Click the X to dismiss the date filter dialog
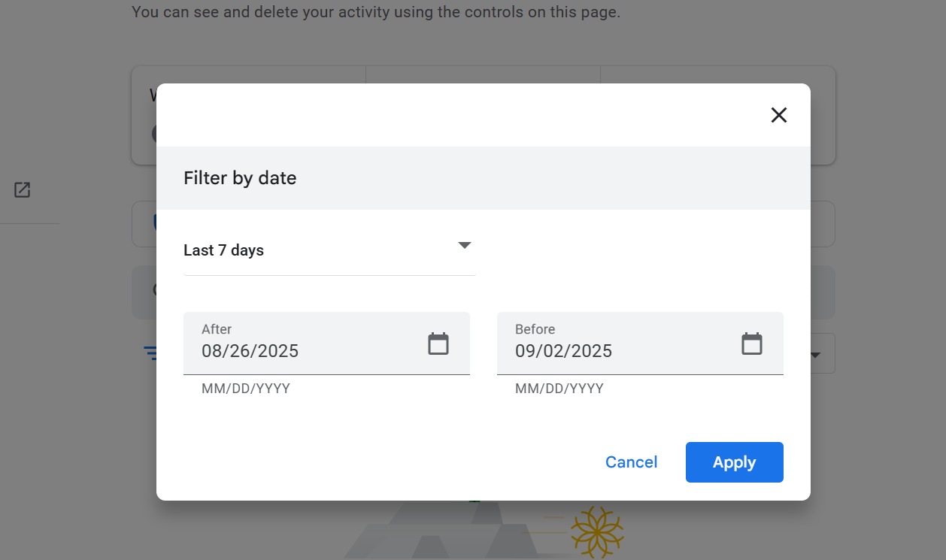Screen dimensions: 946x560 tap(778, 115)
